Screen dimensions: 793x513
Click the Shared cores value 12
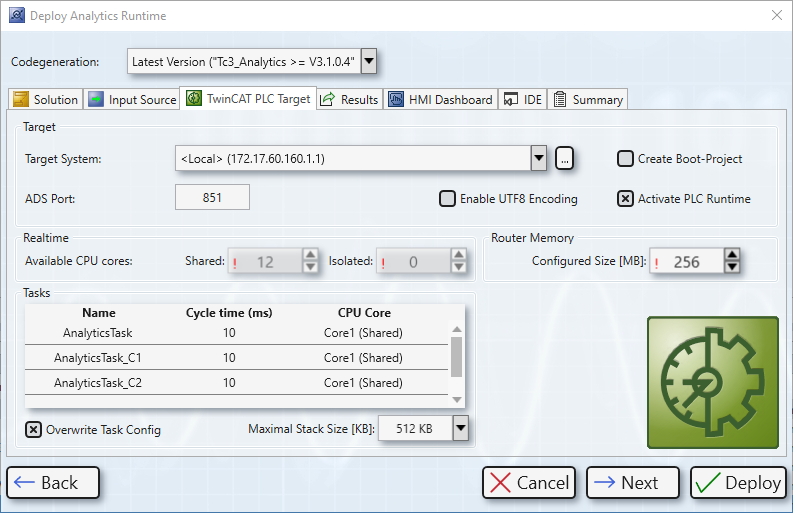266,262
